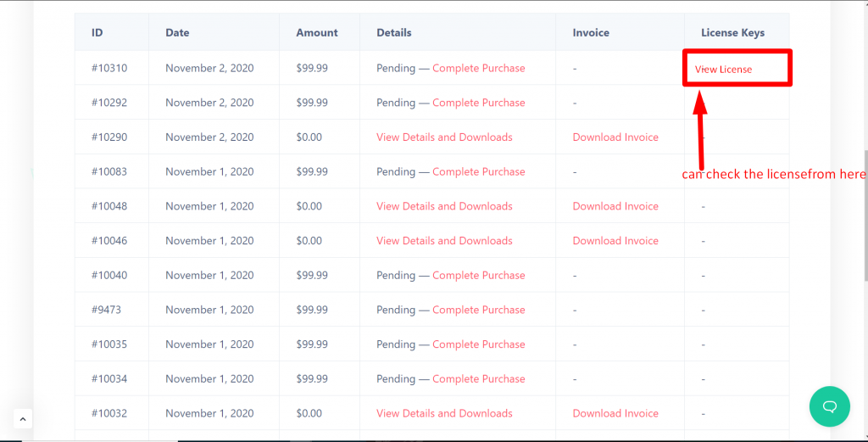View Details and Downloads for order #10032
The image size is (868, 442).
444,414
